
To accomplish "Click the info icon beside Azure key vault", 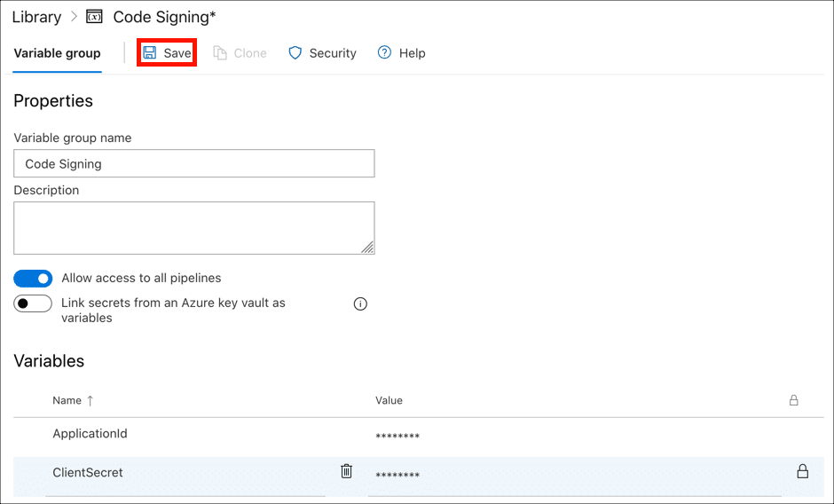I will point(360,304).
